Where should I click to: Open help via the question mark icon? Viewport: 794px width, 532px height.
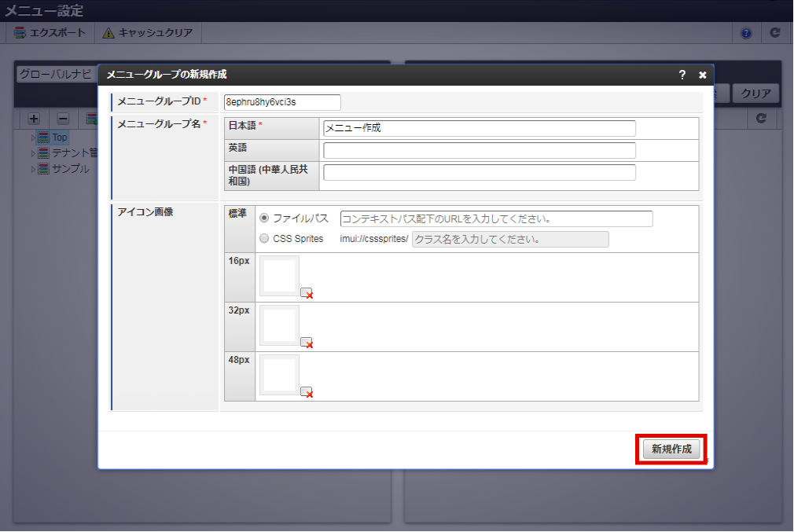[745, 33]
